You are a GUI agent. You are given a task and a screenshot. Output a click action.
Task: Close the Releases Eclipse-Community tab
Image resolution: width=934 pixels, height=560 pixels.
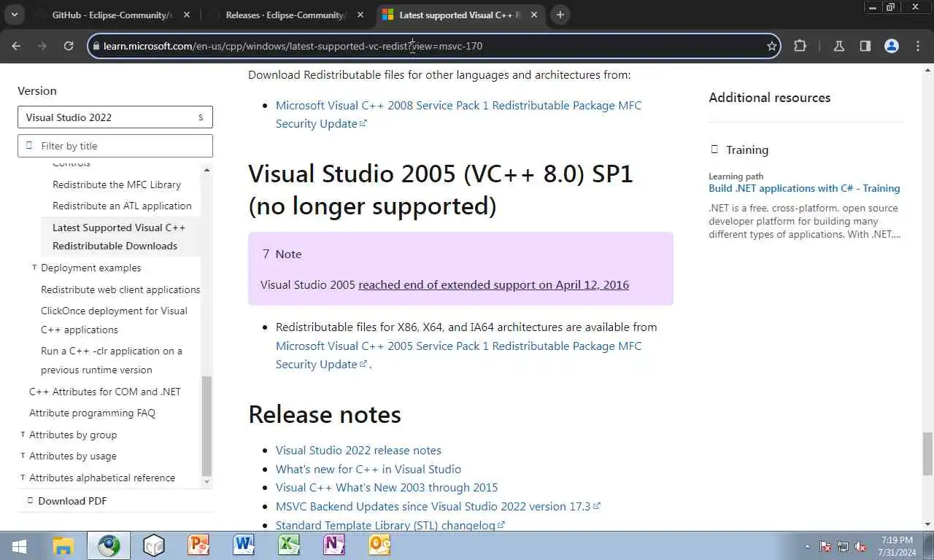[361, 15]
